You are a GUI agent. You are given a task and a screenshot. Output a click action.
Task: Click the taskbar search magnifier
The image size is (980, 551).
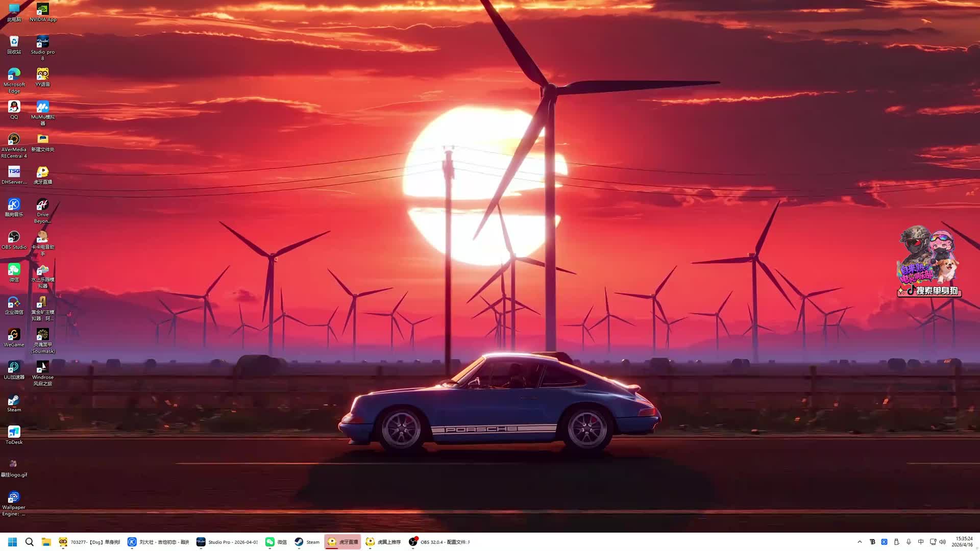point(30,542)
